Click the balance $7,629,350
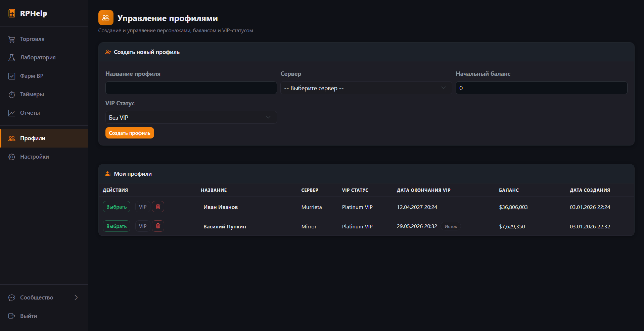 click(x=512, y=227)
